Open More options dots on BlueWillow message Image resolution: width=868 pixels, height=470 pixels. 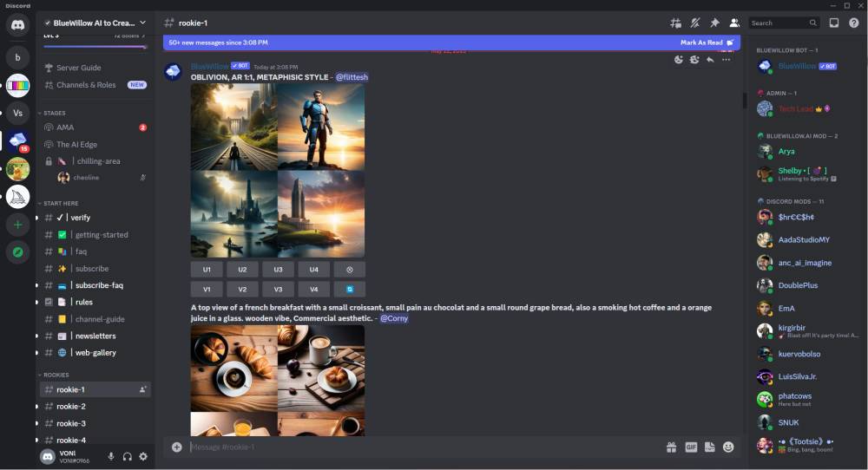coord(726,60)
